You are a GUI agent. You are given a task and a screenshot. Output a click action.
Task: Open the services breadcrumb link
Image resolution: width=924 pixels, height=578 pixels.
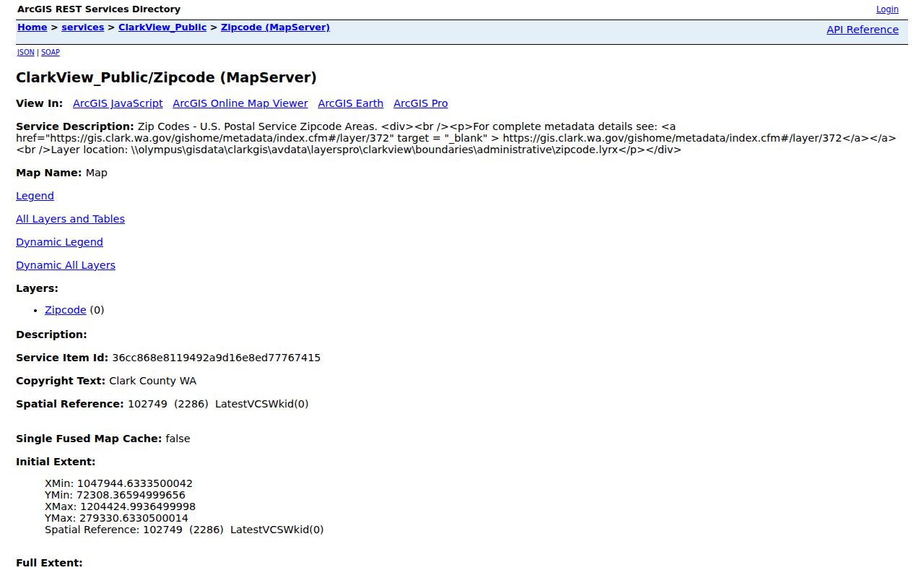pos(82,27)
